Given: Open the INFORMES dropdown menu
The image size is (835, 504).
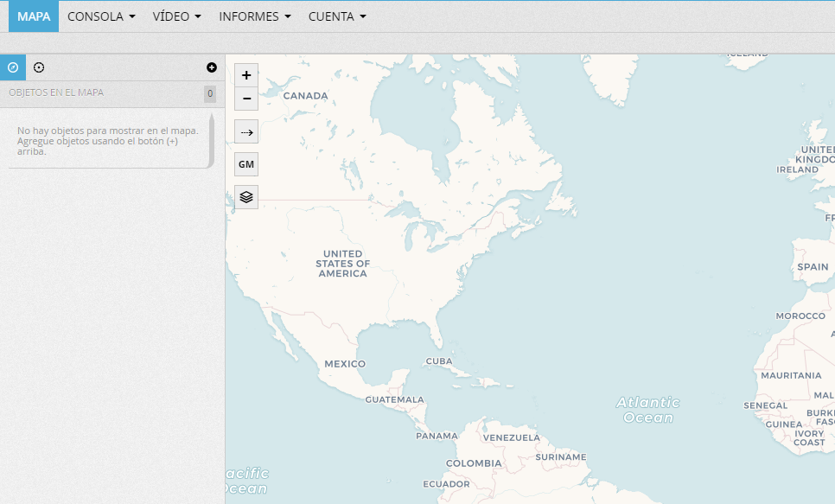Looking at the screenshot, I should click(254, 16).
